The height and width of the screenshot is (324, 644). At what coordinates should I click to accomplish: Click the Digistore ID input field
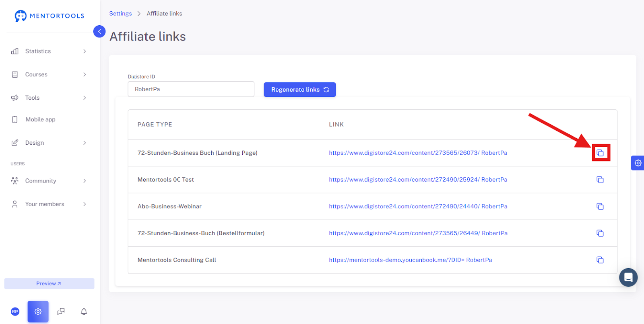point(191,89)
